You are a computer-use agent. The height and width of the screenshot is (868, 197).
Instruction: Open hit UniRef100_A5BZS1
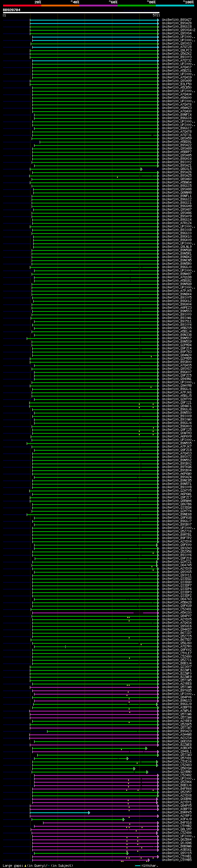point(177,71)
